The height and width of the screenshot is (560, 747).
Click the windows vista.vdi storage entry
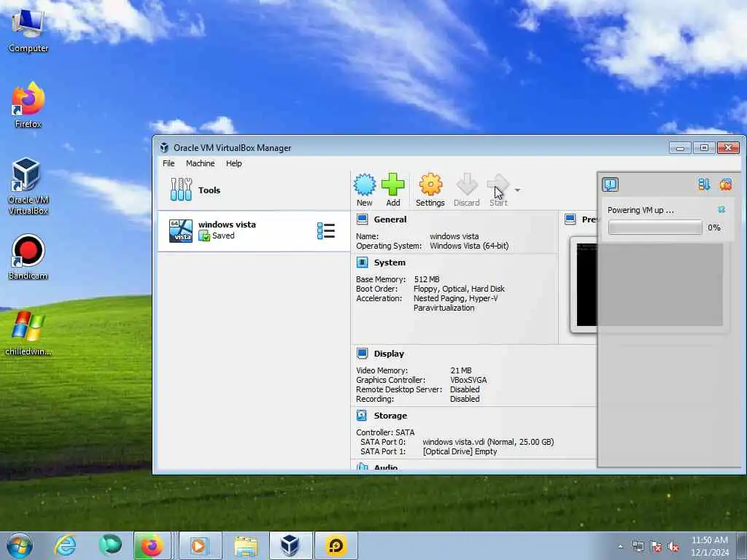click(x=488, y=442)
